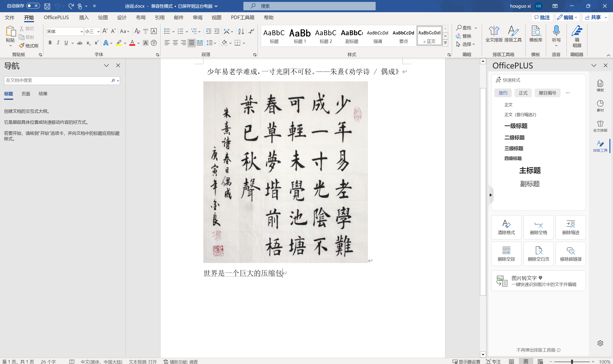Viewport: 613px width, 364px height.
Task: Expand the styles gallery
Action: (x=445, y=43)
